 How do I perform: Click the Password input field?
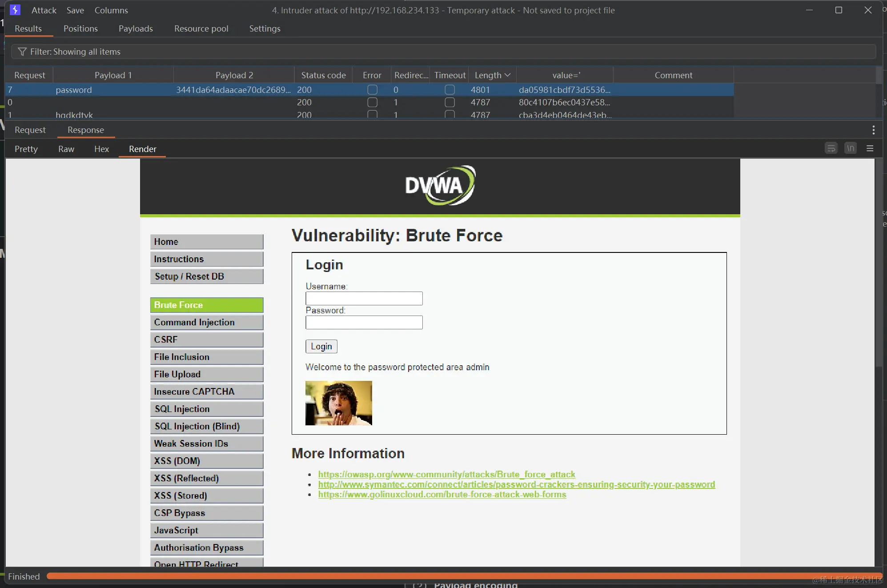click(x=364, y=322)
